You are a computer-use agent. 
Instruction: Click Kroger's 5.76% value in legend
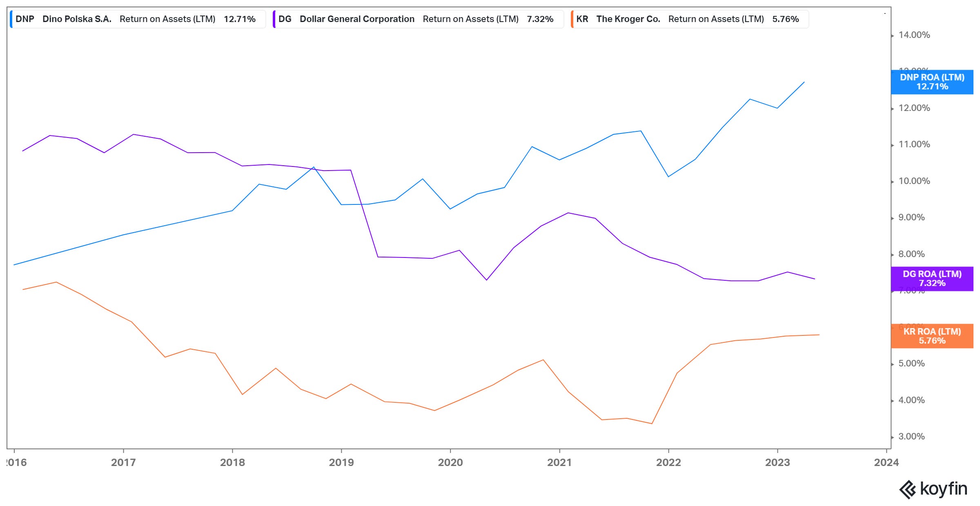point(786,19)
